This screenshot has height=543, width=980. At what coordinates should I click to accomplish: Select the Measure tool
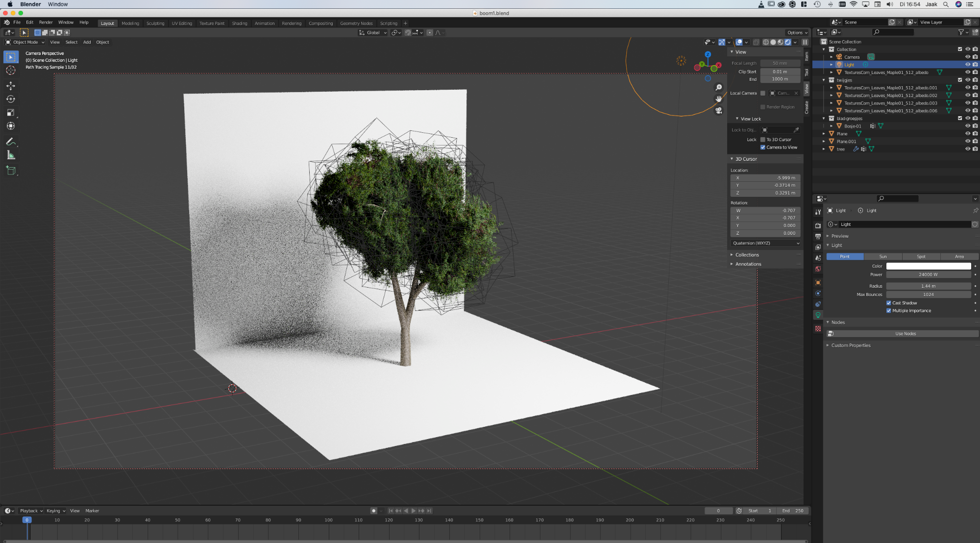point(11,155)
